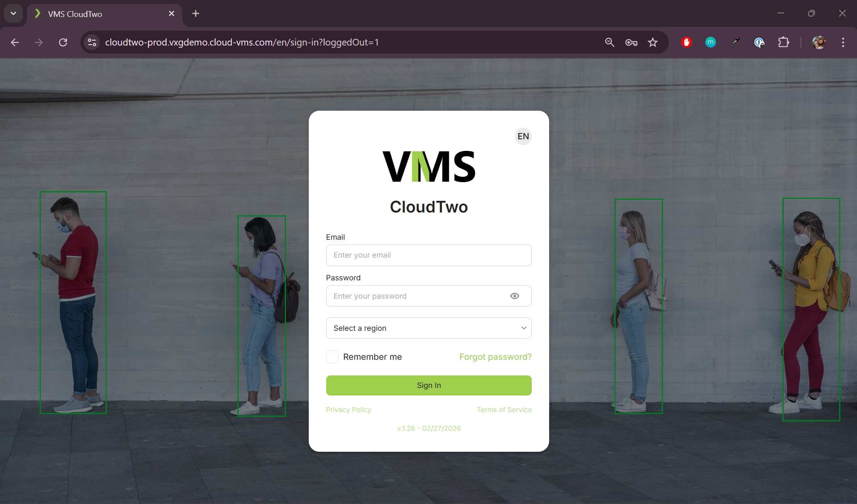Open the Select a region dropdown
857x504 pixels.
(428, 328)
